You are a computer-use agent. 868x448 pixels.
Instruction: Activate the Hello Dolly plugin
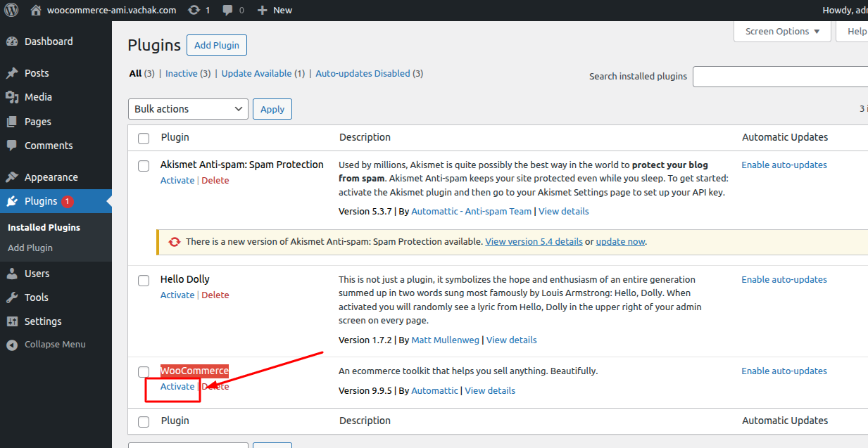(177, 295)
